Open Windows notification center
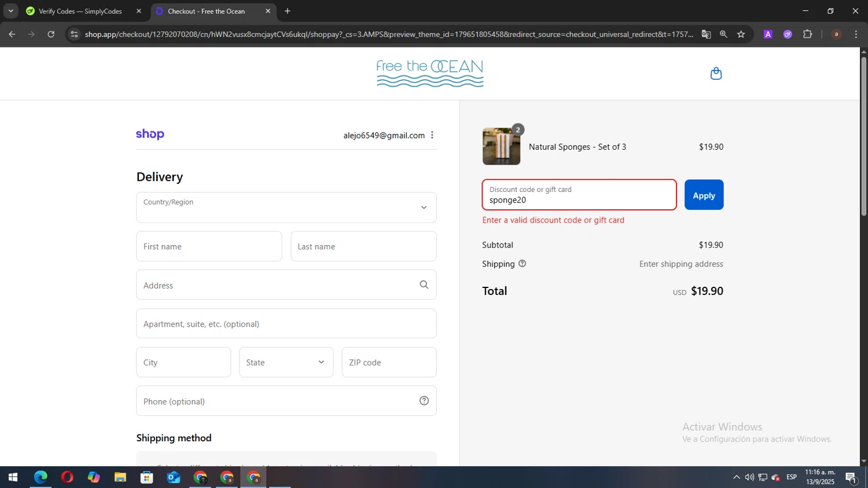The height and width of the screenshot is (488, 868). 851,478
